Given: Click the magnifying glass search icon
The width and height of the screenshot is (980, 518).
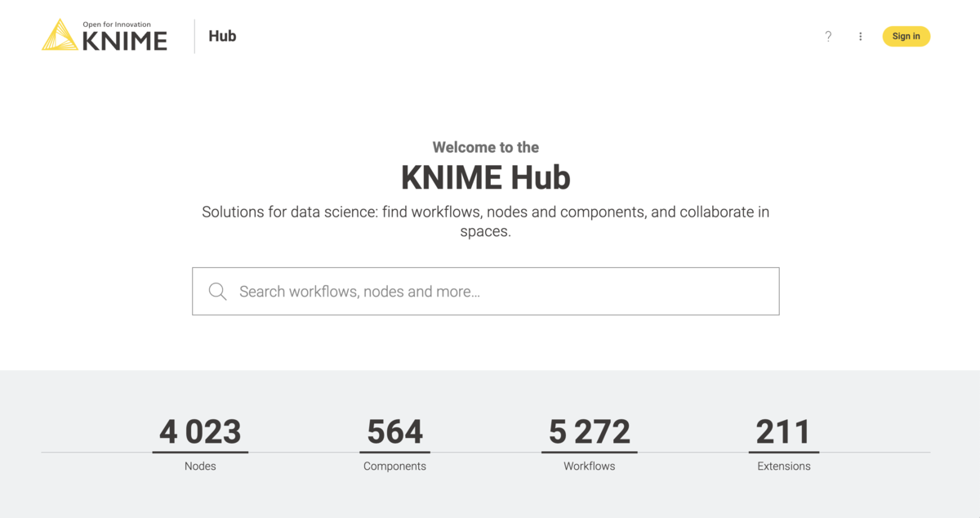Looking at the screenshot, I should (x=217, y=291).
